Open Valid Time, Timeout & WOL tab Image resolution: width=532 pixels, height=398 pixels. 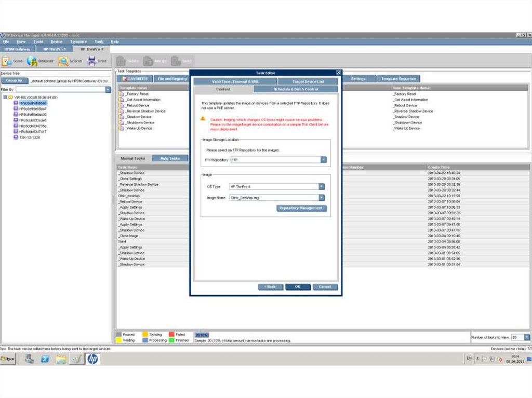(x=235, y=81)
